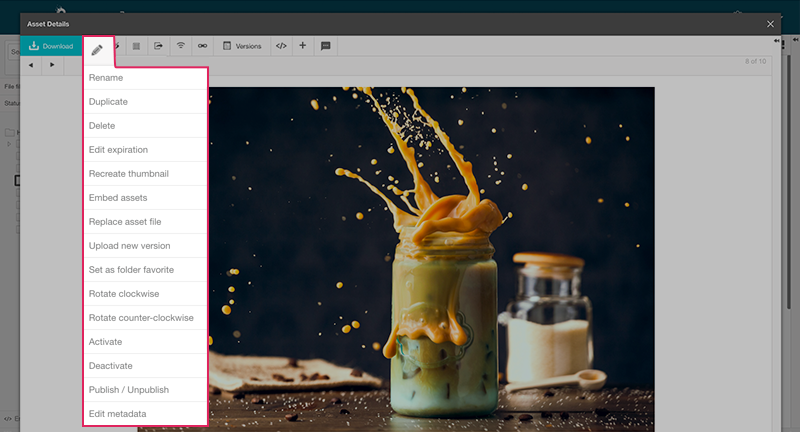
Task: Click the embed code brackets icon
Action: (x=281, y=46)
